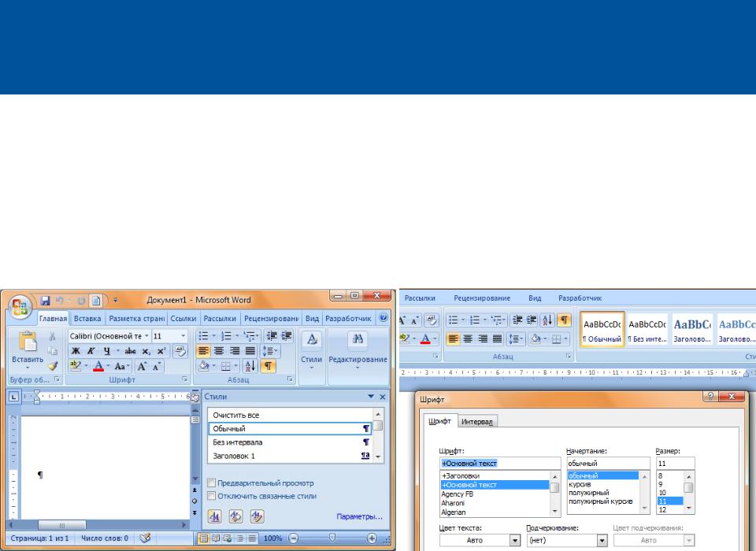Increase indent in the left window
The height and width of the screenshot is (551, 756).
click(x=287, y=335)
